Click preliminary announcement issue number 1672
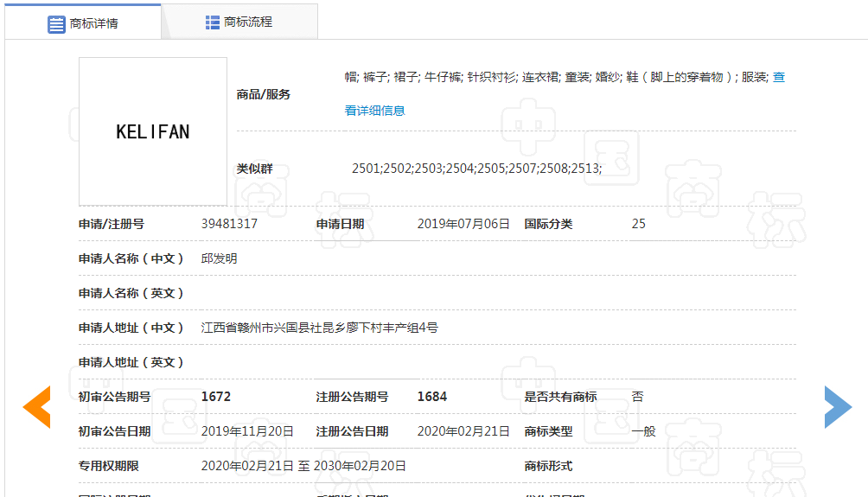Screen dimensions: 868x497 [216, 397]
